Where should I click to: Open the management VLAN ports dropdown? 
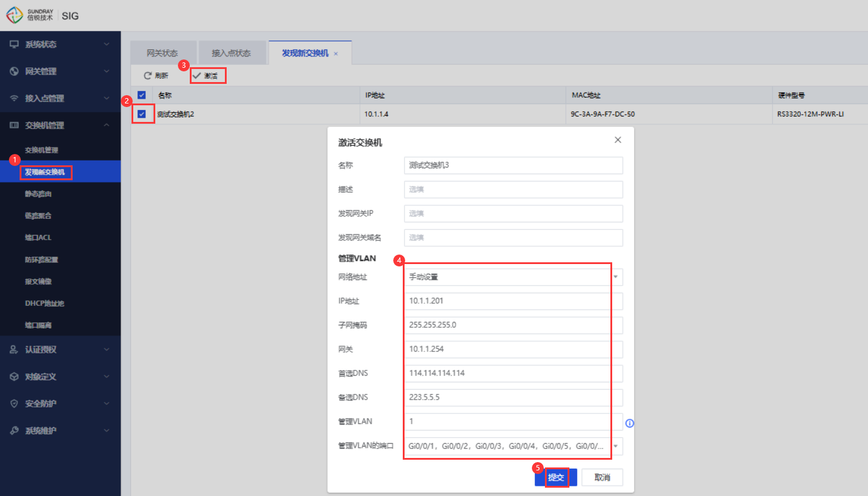click(616, 446)
